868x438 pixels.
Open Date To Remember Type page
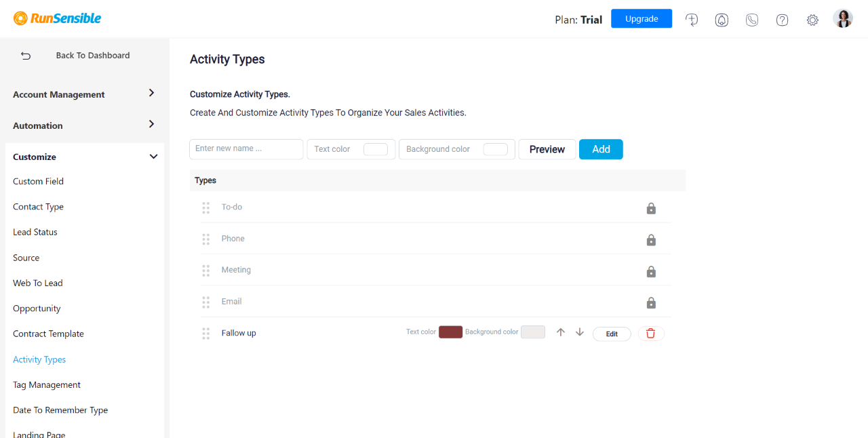[60, 410]
